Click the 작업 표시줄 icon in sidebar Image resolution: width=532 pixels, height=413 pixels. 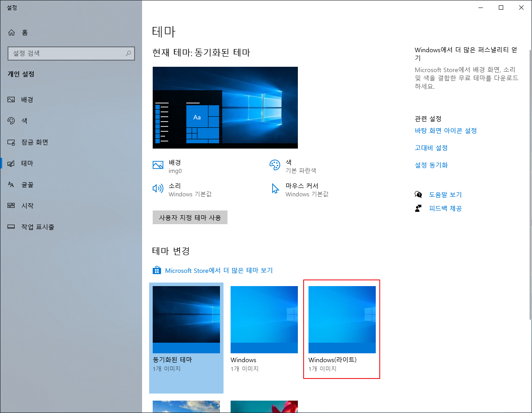pyautogui.click(x=12, y=227)
